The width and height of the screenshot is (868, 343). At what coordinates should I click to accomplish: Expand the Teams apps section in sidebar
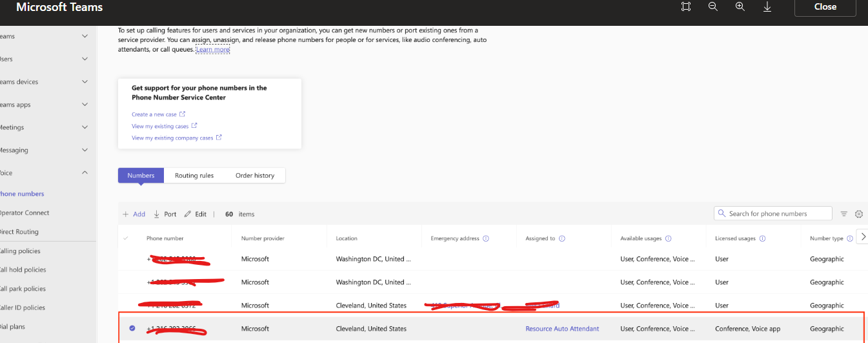[x=85, y=105]
